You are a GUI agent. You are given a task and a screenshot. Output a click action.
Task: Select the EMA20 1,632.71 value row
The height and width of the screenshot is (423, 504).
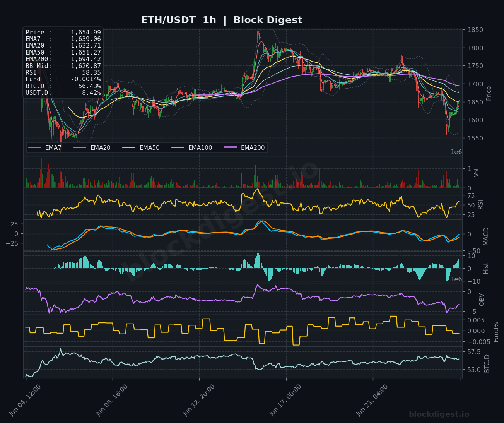point(63,46)
